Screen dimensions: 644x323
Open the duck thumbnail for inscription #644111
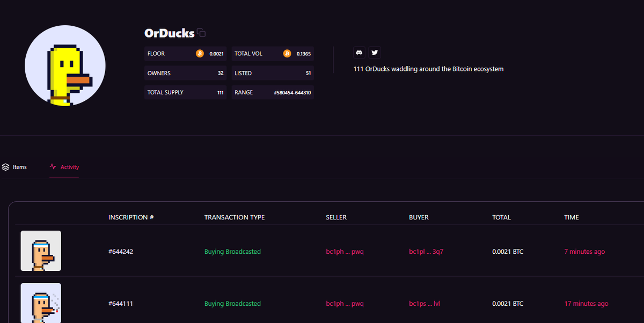[41, 303]
